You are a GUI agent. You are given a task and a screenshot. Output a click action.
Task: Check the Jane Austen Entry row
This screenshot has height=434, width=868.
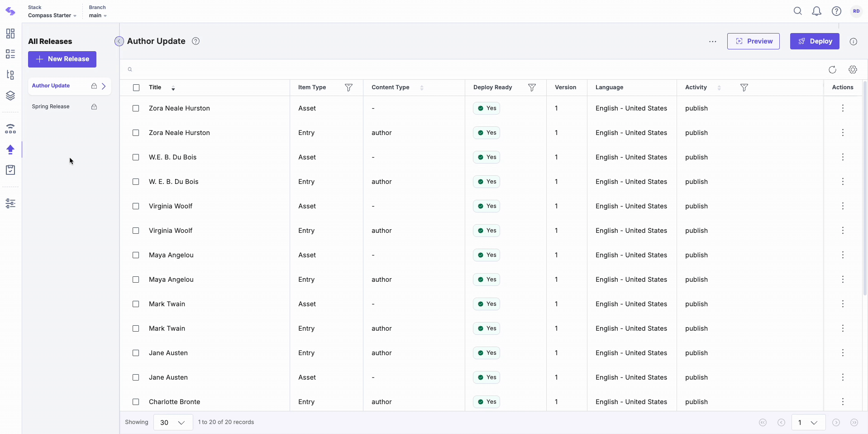[x=136, y=353]
